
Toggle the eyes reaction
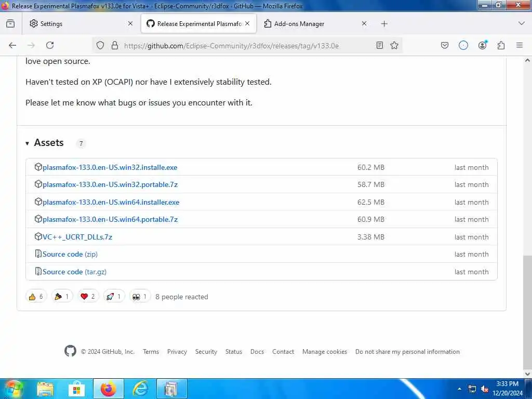(140, 297)
